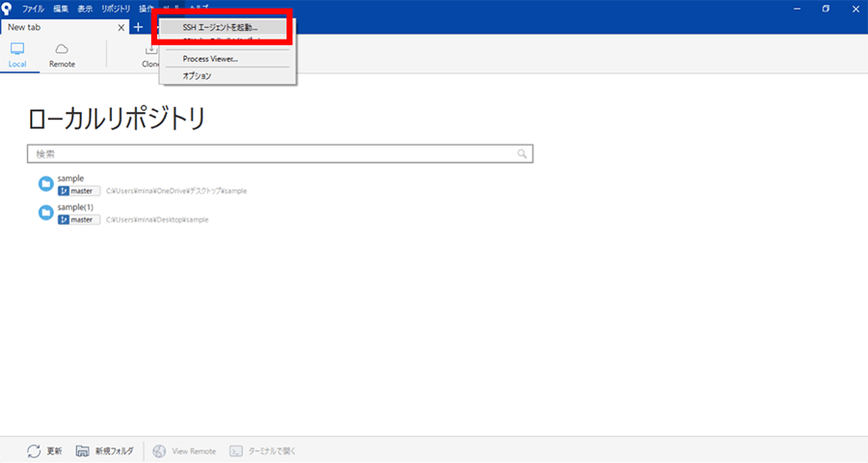Click the OneDrive デスクトップ sample path

coord(176,191)
